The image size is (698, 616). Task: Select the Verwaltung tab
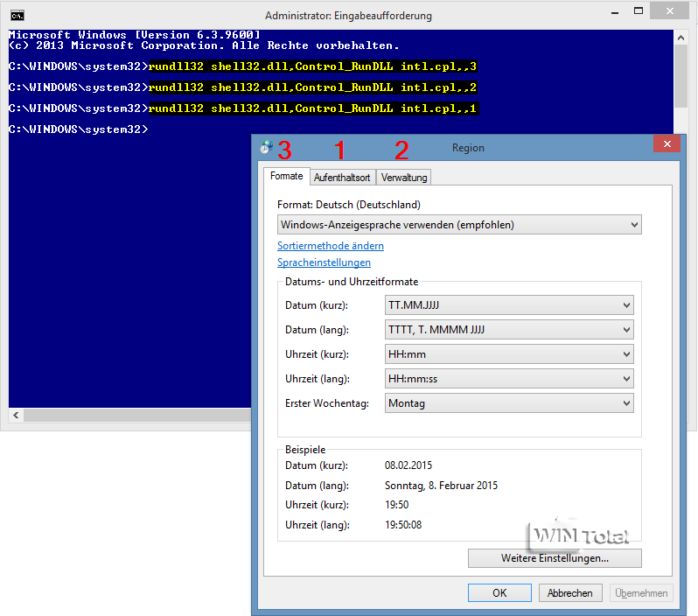click(404, 178)
